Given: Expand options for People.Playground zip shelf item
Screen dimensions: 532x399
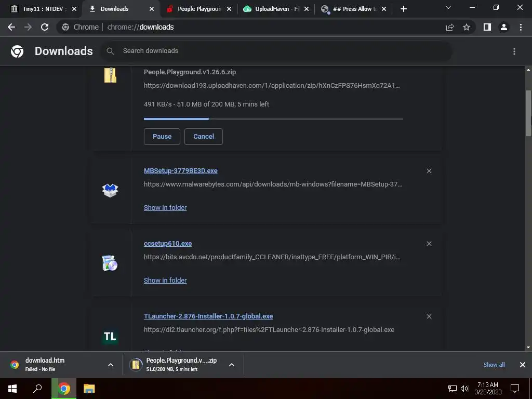Looking at the screenshot, I should pos(232,365).
